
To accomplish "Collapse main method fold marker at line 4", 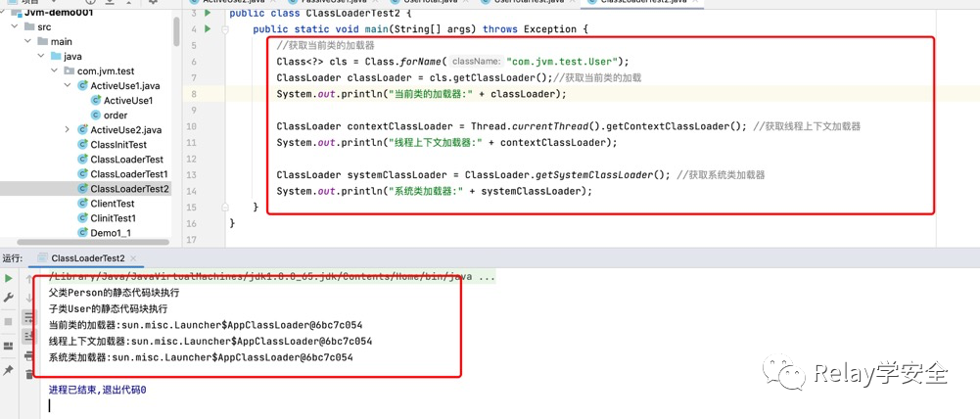I will [x=224, y=29].
